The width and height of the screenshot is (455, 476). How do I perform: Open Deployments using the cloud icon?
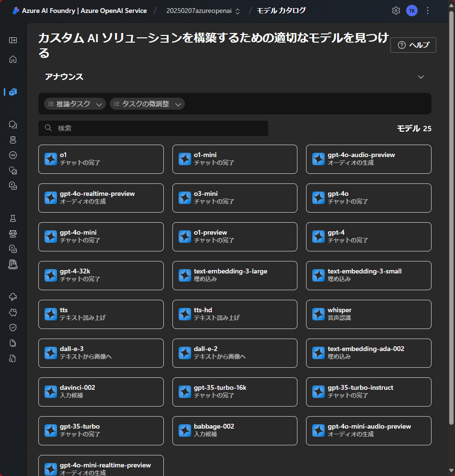[12, 296]
